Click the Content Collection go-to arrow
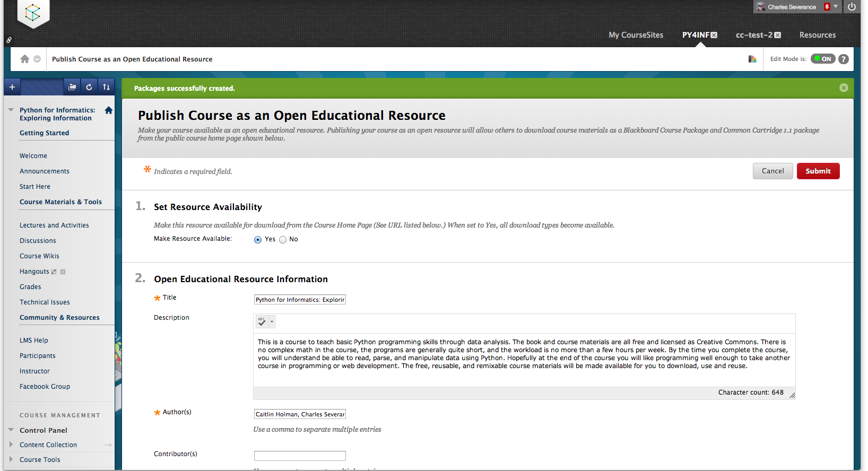The height and width of the screenshot is (471, 868). coord(108,445)
